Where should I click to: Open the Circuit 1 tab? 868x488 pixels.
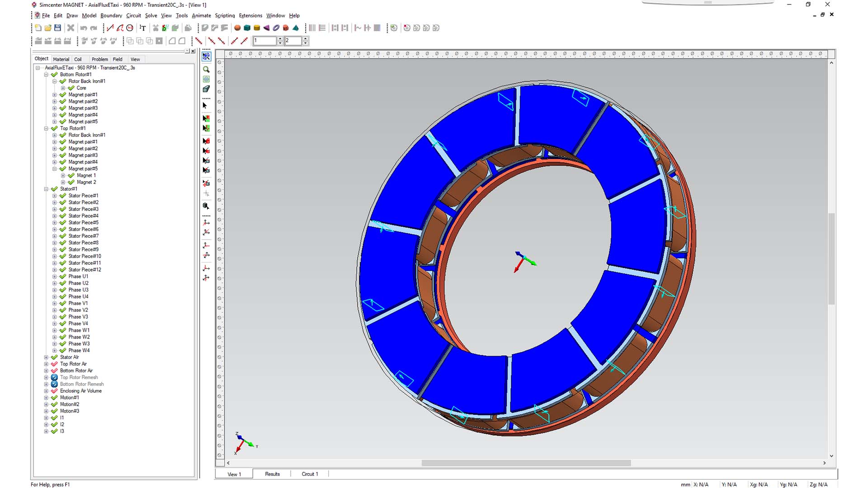(310, 474)
